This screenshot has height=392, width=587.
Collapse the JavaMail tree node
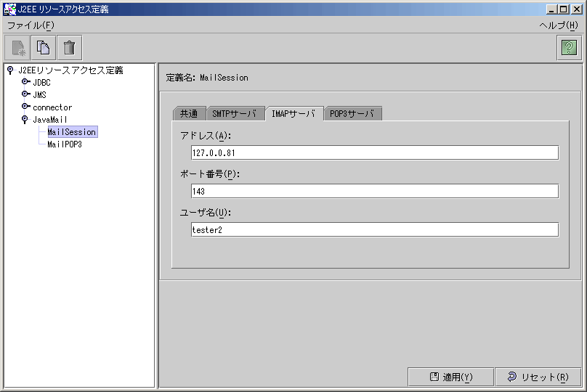[x=25, y=119]
